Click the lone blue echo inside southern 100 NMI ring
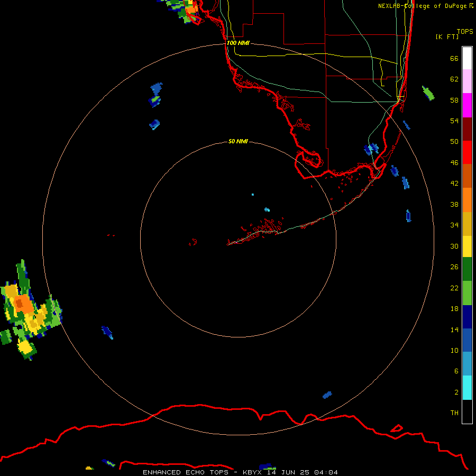Screen dimensions: 476x476 click(327, 395)
